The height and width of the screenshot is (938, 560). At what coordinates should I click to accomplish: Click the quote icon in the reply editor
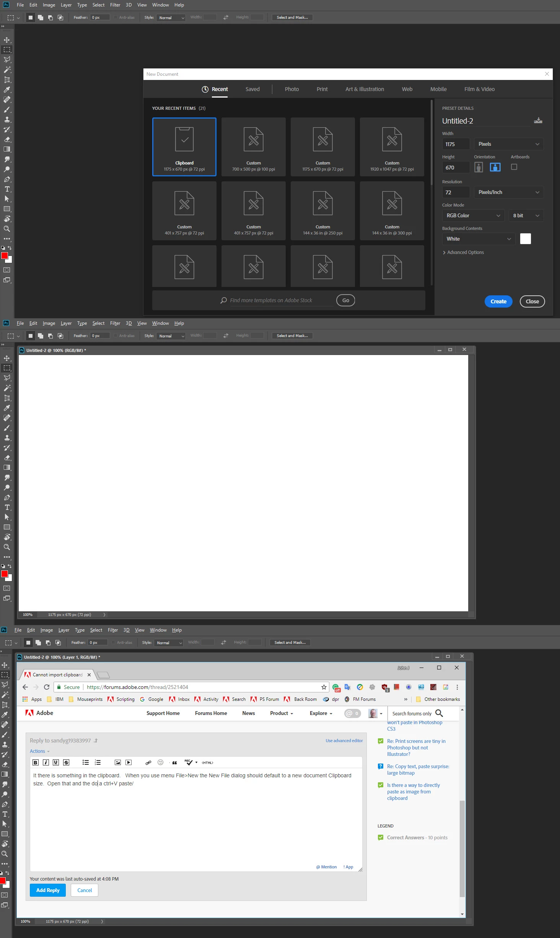(x=174, y=762)
